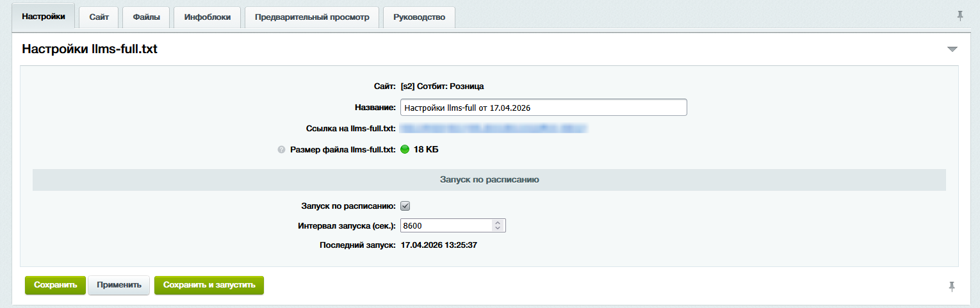
Task: Click Сохранить и запустить button
Action: (209, 285)
